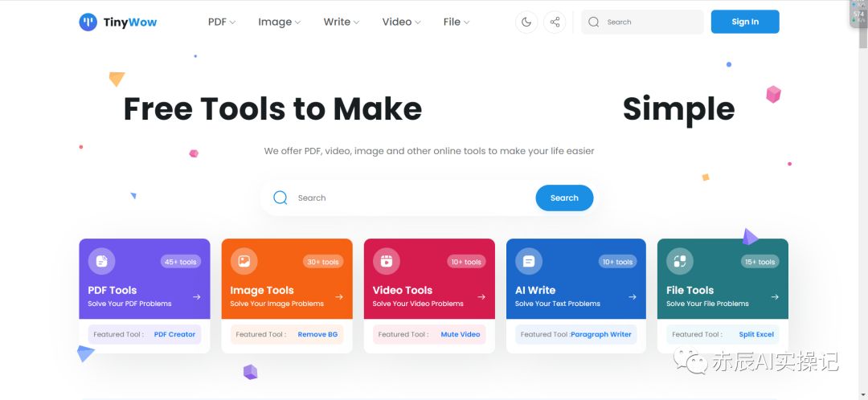Image resolution: width=868 pixels, height=400 pixels.
Task: Click "Solve Your Video Problems" text
Action: pos(418,303)
